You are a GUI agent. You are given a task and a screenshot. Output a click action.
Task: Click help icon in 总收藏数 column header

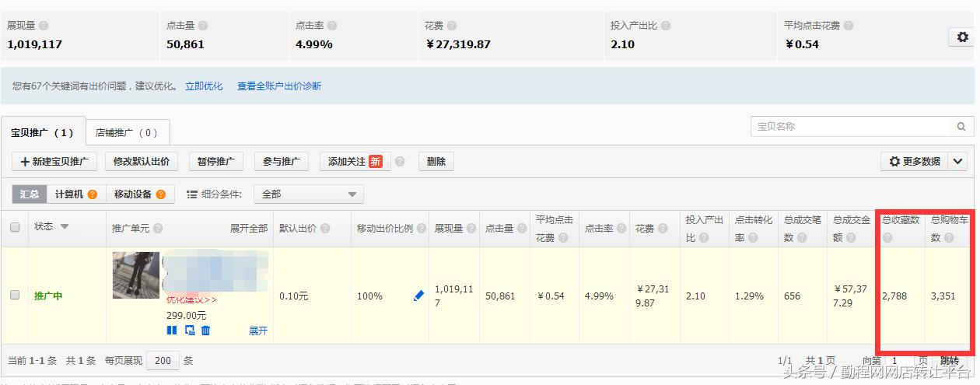pos(887,238)
